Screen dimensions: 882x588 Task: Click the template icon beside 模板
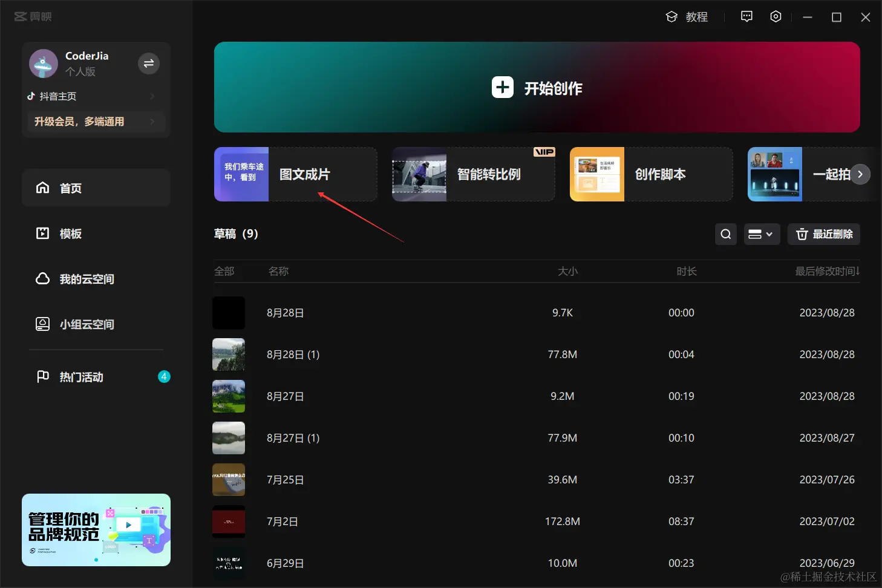click(x=42, y=233)
